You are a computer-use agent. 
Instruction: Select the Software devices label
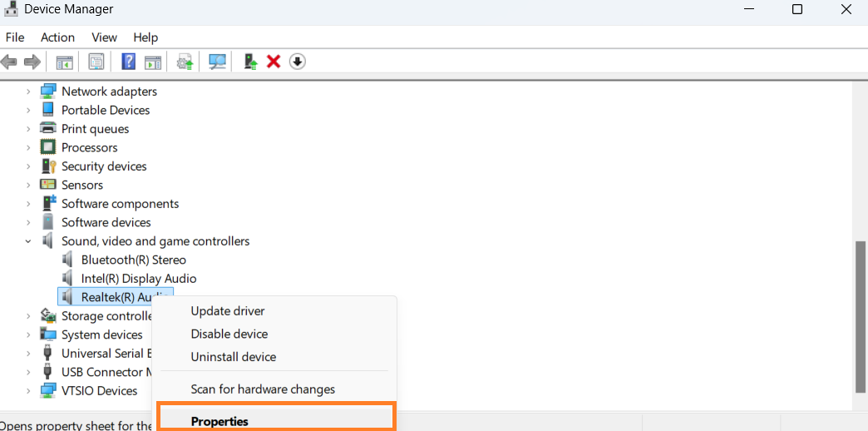click(106, 222)
